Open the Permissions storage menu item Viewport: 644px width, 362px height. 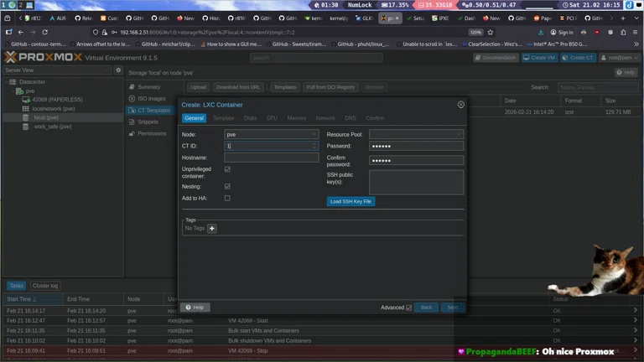(x=151, y=133)
